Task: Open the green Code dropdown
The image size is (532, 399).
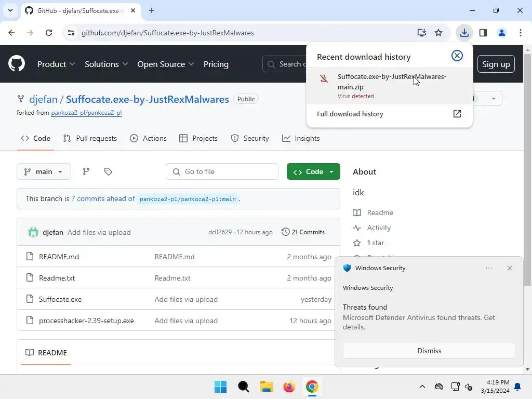Action: click(313, 171)
